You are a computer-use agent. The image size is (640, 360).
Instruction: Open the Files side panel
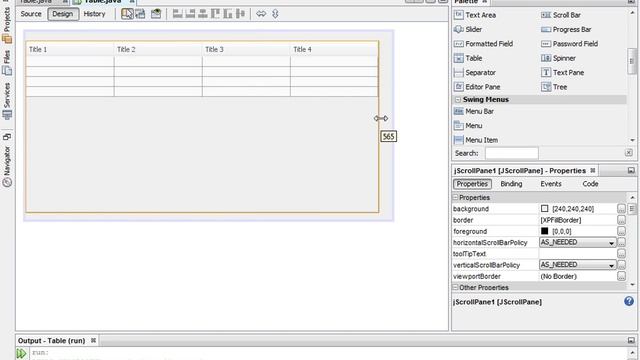pos(7,62)
